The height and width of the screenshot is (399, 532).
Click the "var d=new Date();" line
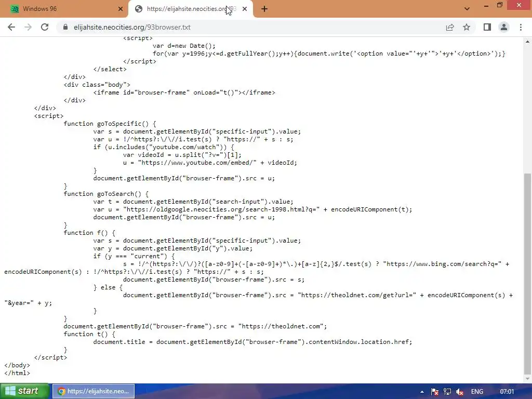184,46
